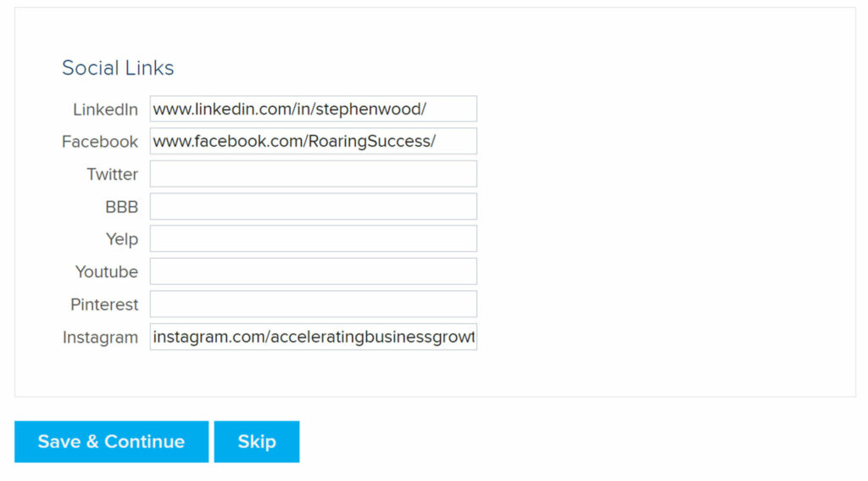The image size is (868, 481).
Task: Click the Save & Continue button
Action: 111,442
